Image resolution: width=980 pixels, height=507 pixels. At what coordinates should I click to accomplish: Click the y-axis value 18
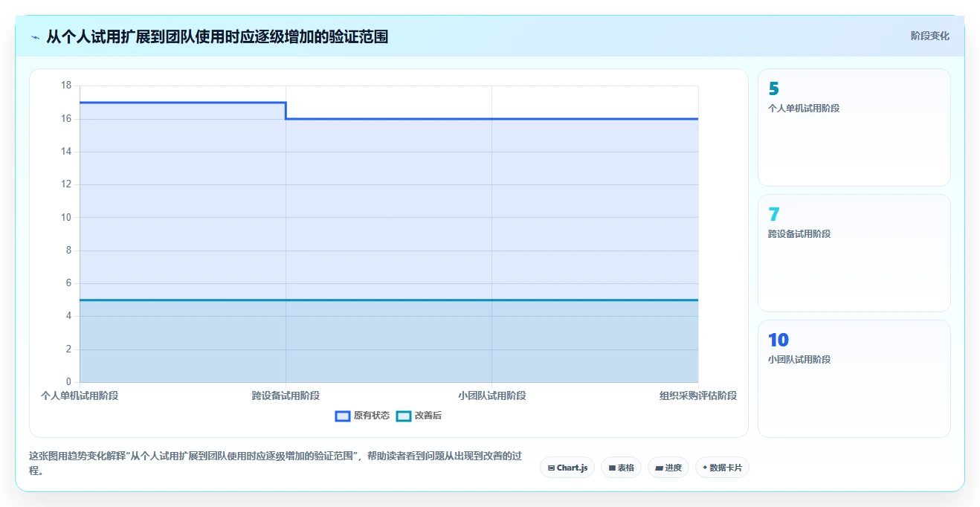(x=65, y=85)
